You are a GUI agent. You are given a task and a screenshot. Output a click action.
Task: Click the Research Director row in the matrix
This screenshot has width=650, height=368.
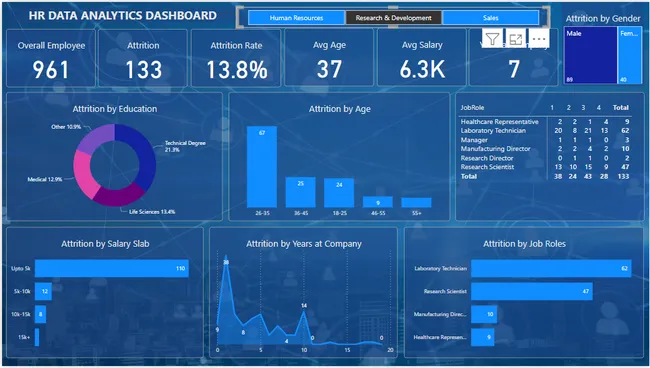tap(545, 158)
